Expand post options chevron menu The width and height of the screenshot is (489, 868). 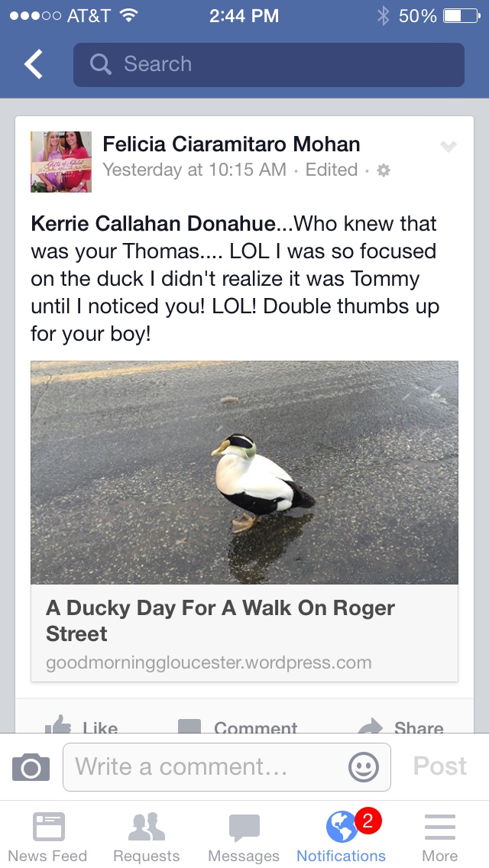coord(449,147)
